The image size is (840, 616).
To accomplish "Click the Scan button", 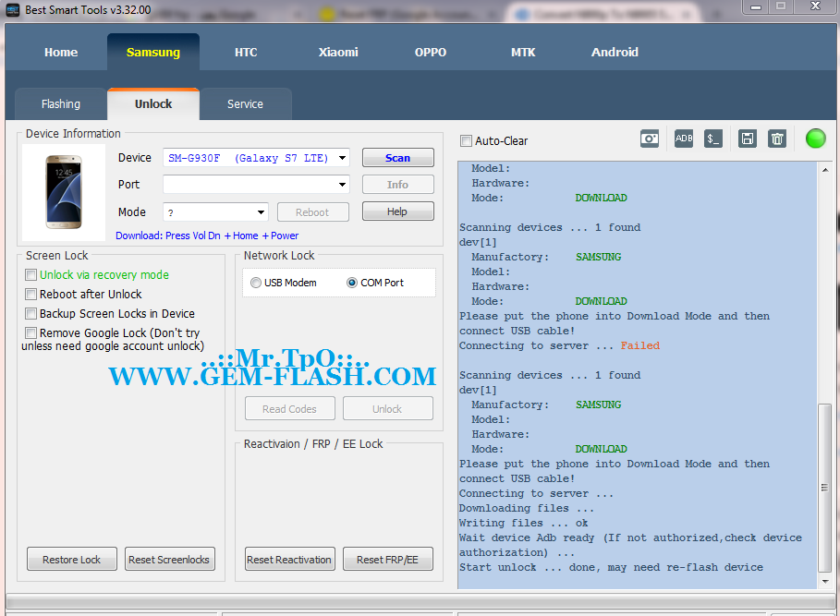I will [398, 158].
